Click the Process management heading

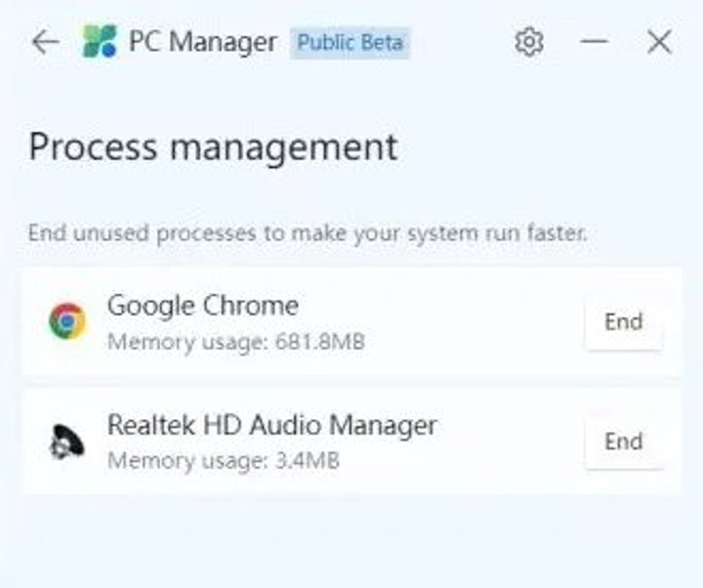pos(213,147)
